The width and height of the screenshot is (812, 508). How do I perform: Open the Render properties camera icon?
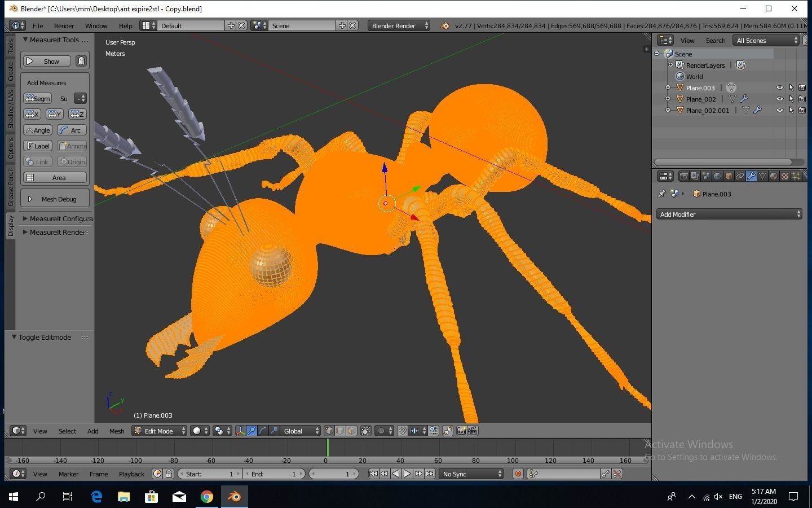pos(684,176)
